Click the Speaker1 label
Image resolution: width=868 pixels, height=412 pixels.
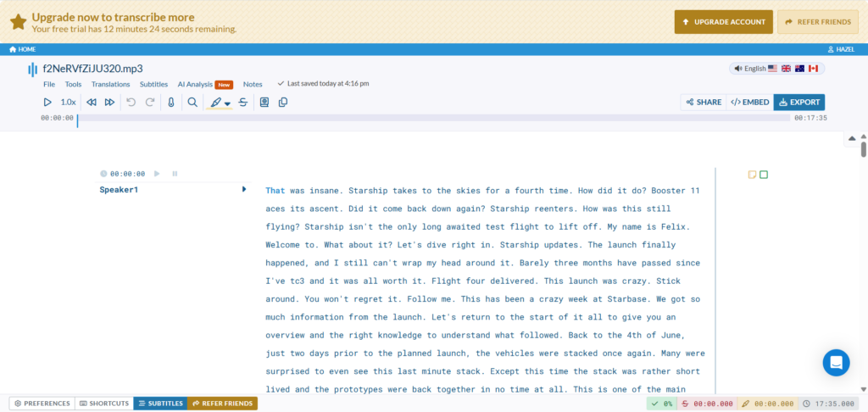coord(119,190)
